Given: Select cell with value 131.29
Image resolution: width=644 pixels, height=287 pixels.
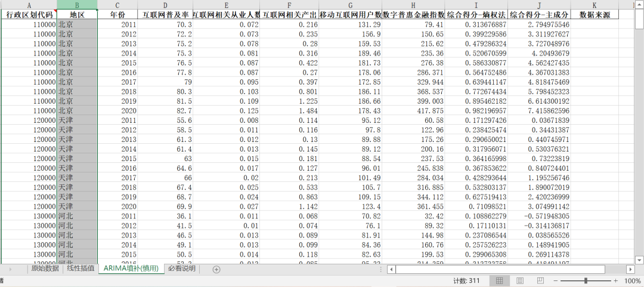Looking at the screenshot, I should point(350,24).
